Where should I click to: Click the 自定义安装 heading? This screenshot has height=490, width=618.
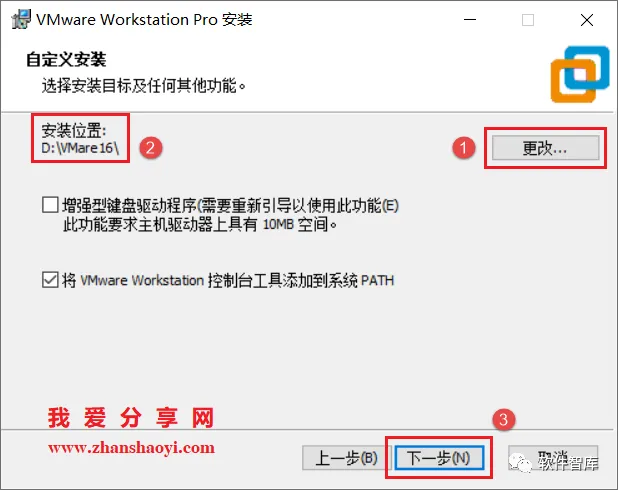tap(66, 60)
